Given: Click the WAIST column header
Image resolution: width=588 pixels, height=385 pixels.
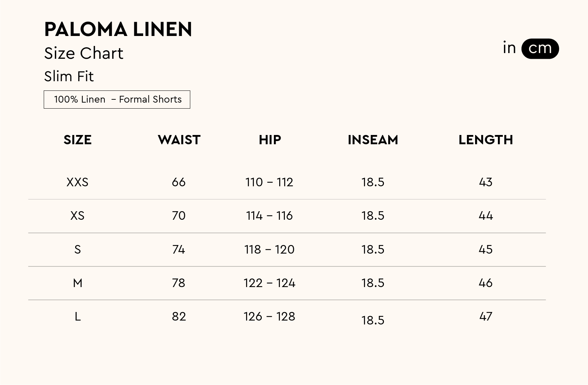Looking at the screenshot, I should [179, 140].
